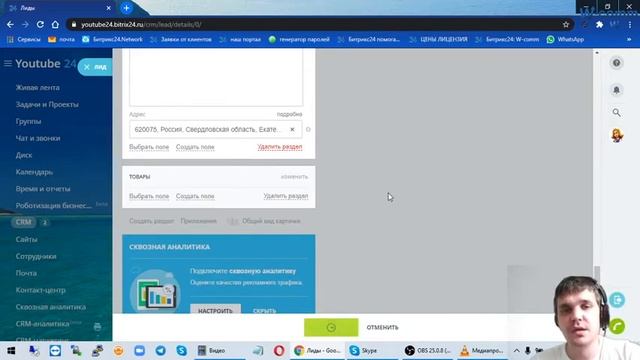
Task: Click Выбрать поле in Товары section
Action: click(x=149, y=196)
